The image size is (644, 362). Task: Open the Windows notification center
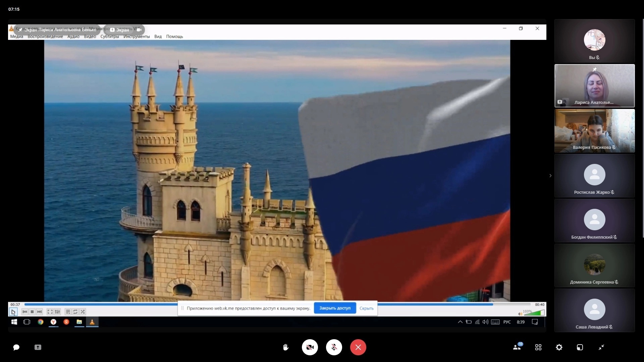point(535,322)
